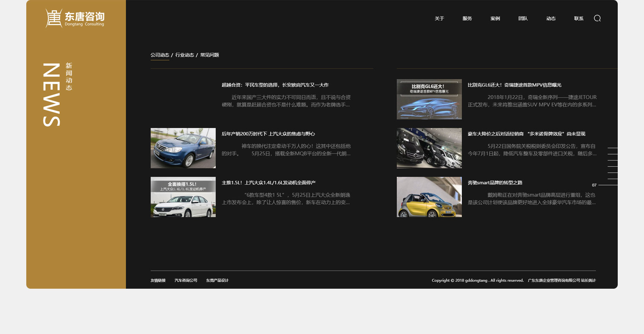644x334 pixels.
Task: Open the Chery Jetour MPV thumbnail
Action: click(429, 99)
